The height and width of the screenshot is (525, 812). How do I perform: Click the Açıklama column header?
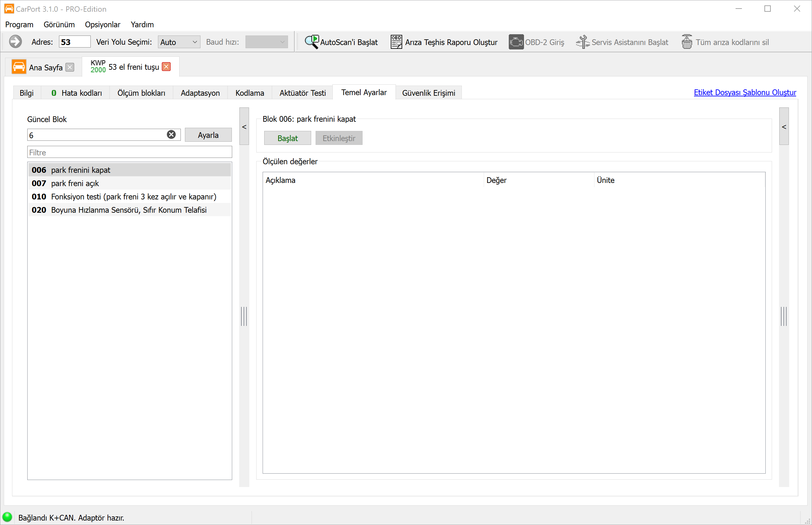tap(373, 180)
